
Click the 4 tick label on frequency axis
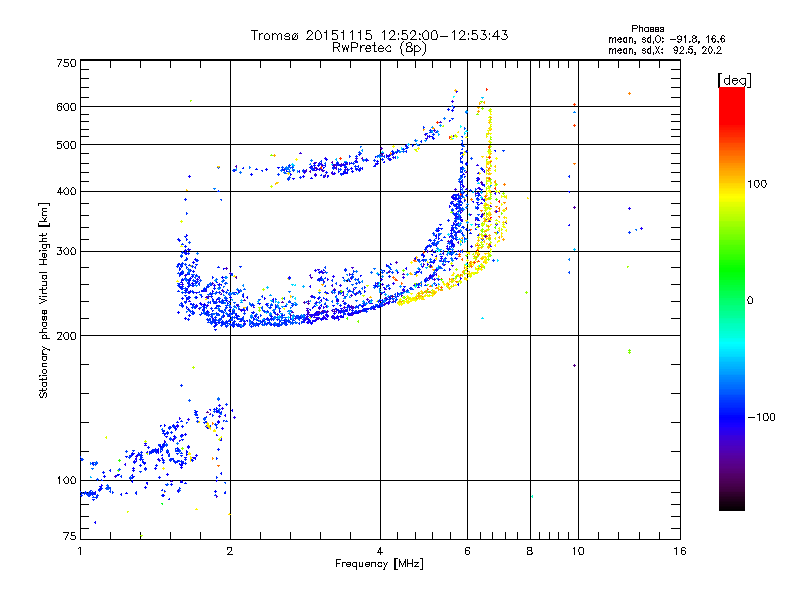click(380, 551)
